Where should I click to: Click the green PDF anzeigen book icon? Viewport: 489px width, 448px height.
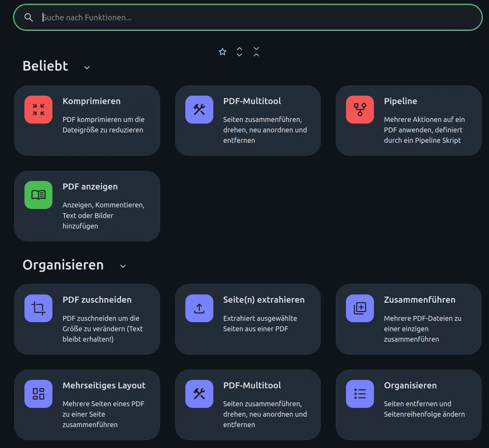(x=38, y=195)
